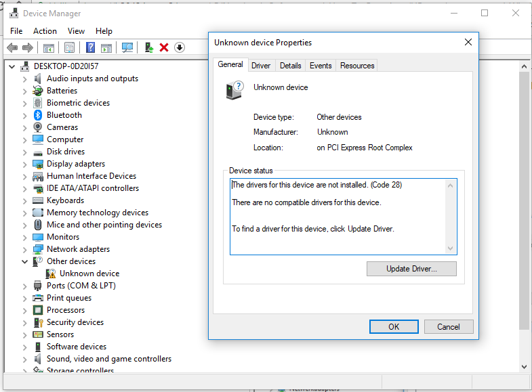Click the Device Manager tree scroll down arrow
532x392 pixels.
[524, 366]
